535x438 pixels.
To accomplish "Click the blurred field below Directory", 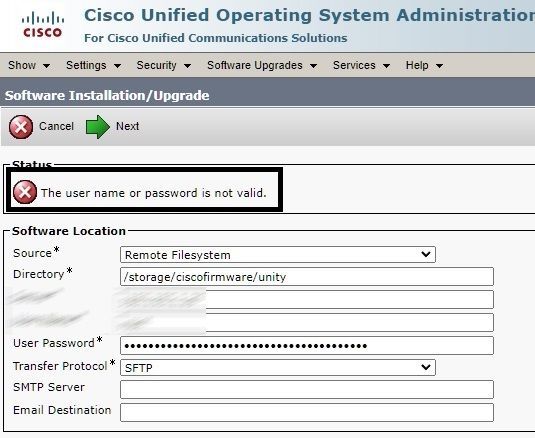I will pyautogui.click(x=307, y=300).
